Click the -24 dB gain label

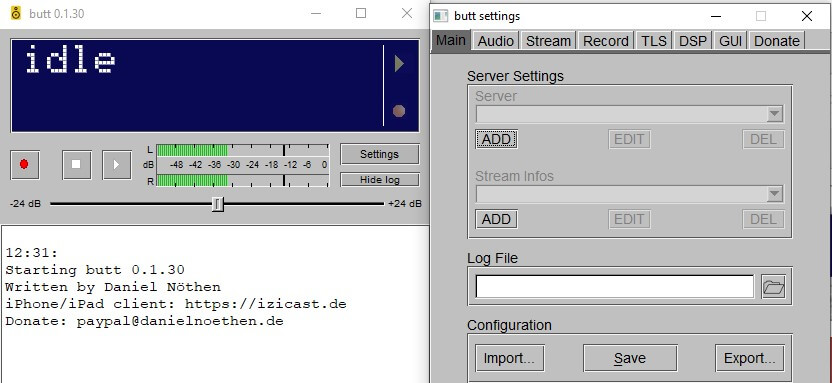tap(25, 204)
